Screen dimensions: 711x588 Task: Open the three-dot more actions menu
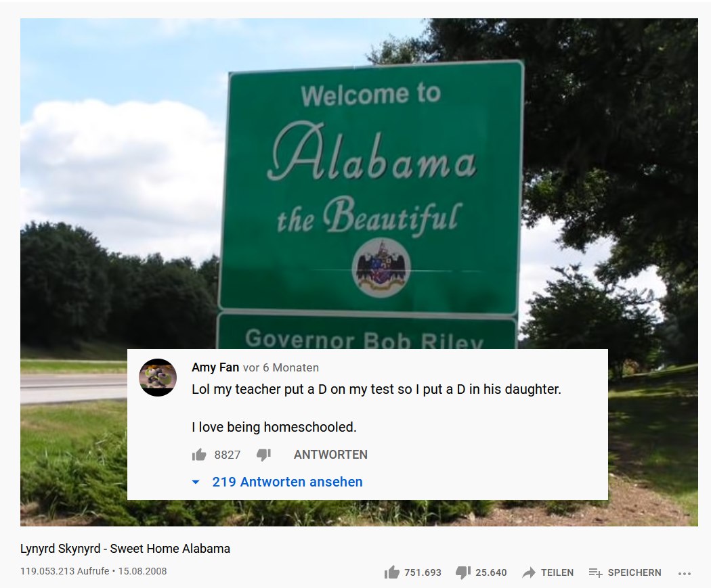pos(684,574)
